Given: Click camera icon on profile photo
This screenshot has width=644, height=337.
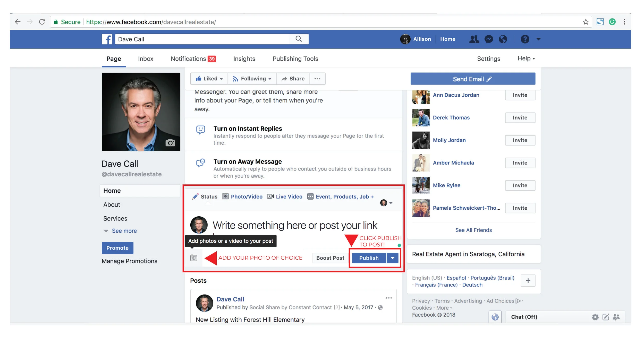Looking at the screenshot, I should coord(170,143).
